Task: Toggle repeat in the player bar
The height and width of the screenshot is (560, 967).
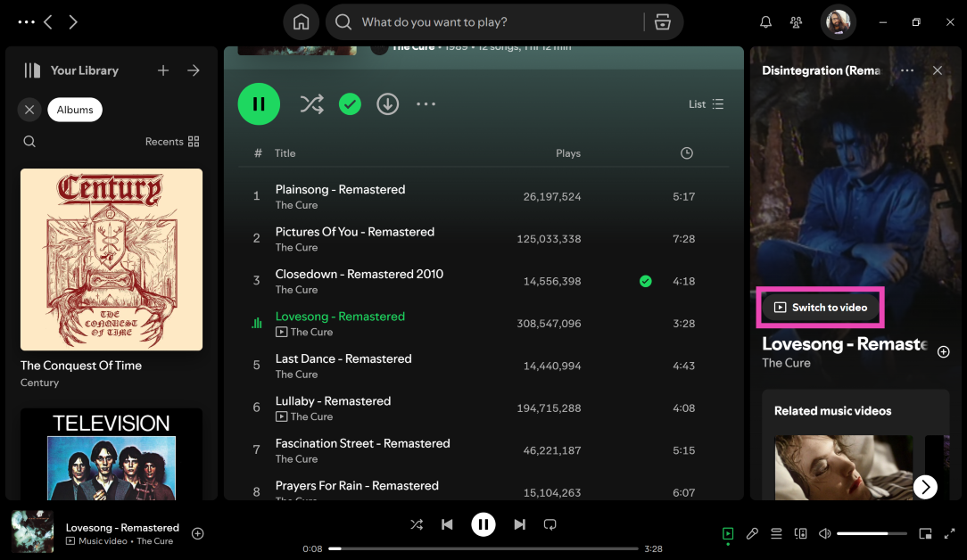Action: pyautogui.click(x=550, y=524)
